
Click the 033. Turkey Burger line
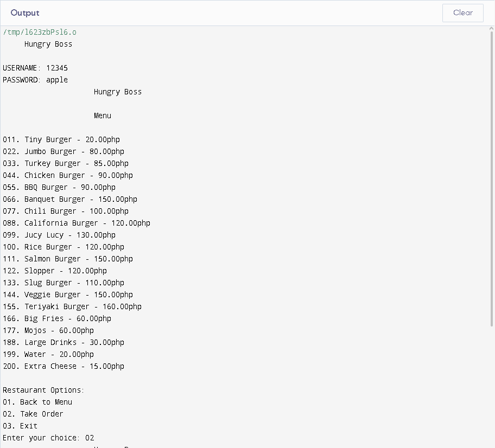66,164
